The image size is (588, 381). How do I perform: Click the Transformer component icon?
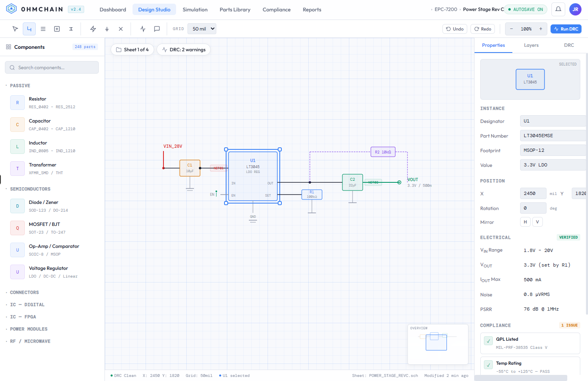pos(17,169)
